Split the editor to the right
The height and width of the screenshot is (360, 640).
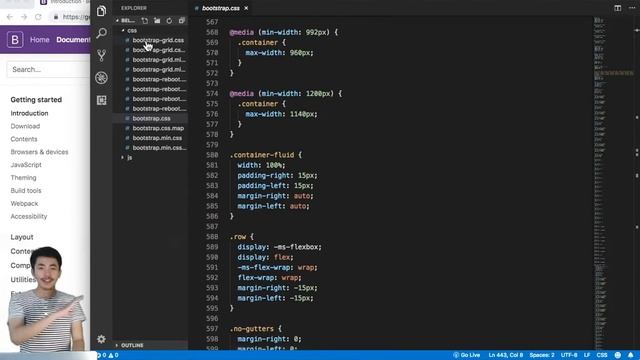[618, 8]
